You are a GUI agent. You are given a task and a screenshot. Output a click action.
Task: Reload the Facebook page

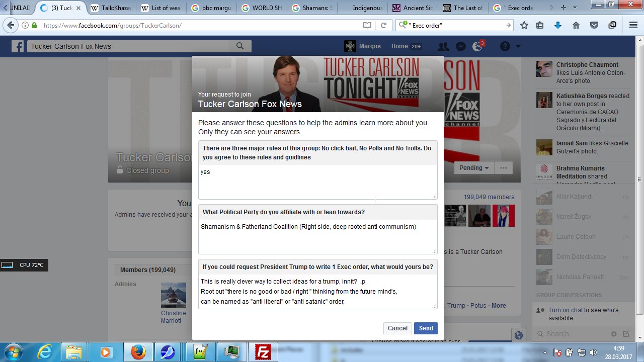(383, 25)
